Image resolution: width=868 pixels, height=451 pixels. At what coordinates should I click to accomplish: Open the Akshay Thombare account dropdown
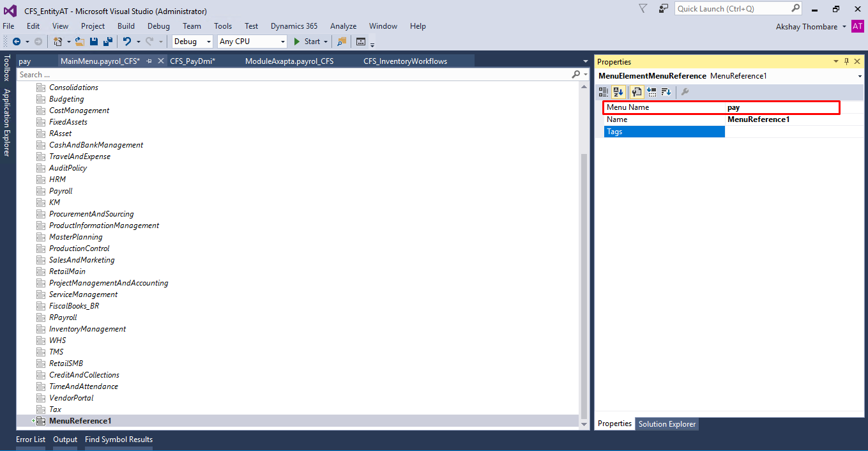pos(844,26)
